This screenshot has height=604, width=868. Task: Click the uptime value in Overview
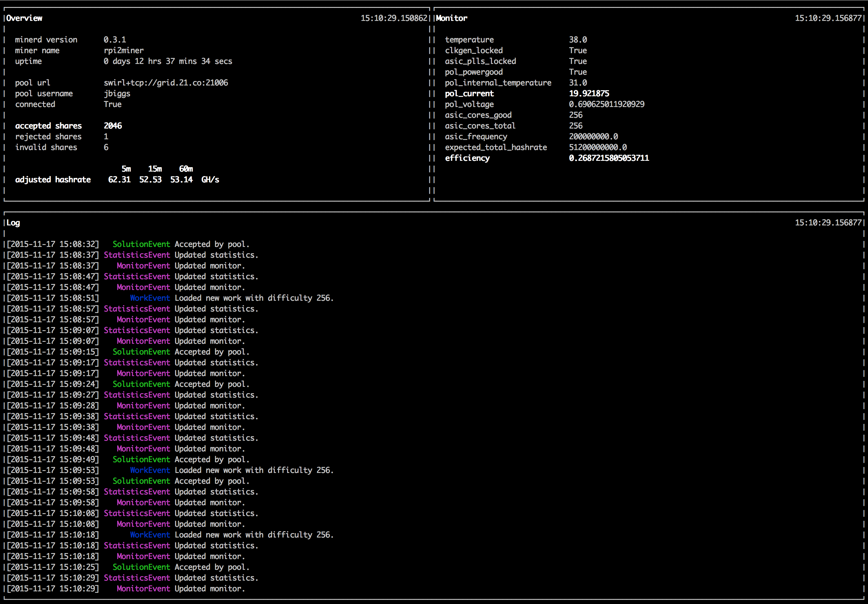click(x=167, y=61)
